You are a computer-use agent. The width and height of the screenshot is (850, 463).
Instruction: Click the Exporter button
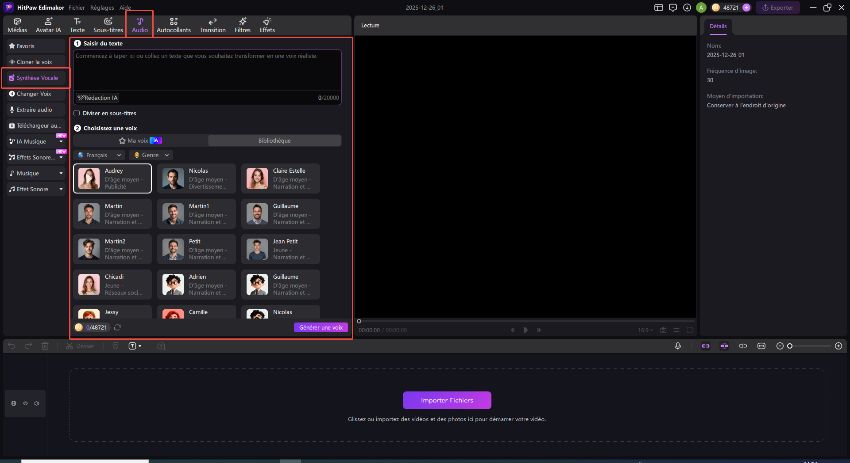(x=778, y=8)
